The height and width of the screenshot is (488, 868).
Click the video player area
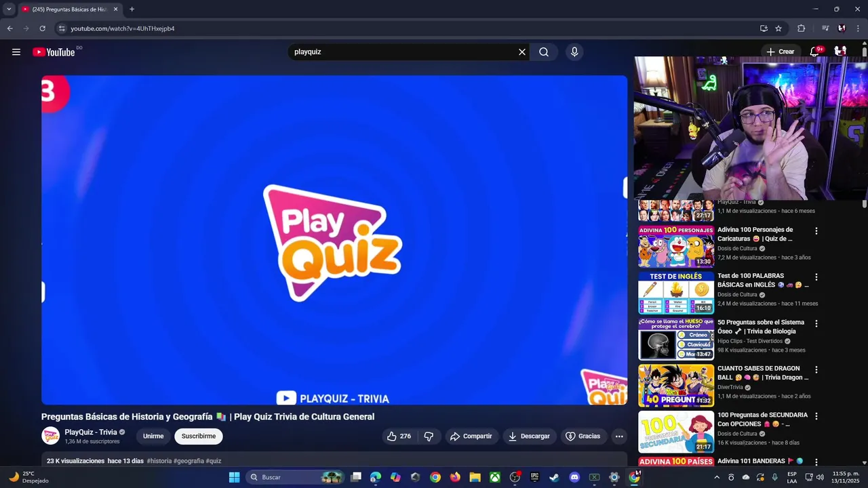click(334, 240)
